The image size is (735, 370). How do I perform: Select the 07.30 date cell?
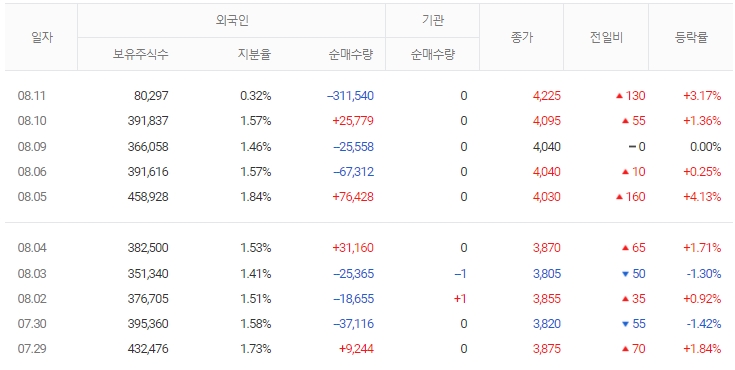[x=32, y=324]
